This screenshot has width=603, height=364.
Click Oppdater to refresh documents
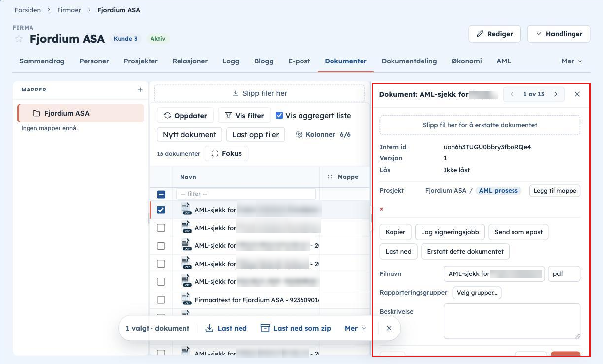[185, 116]
